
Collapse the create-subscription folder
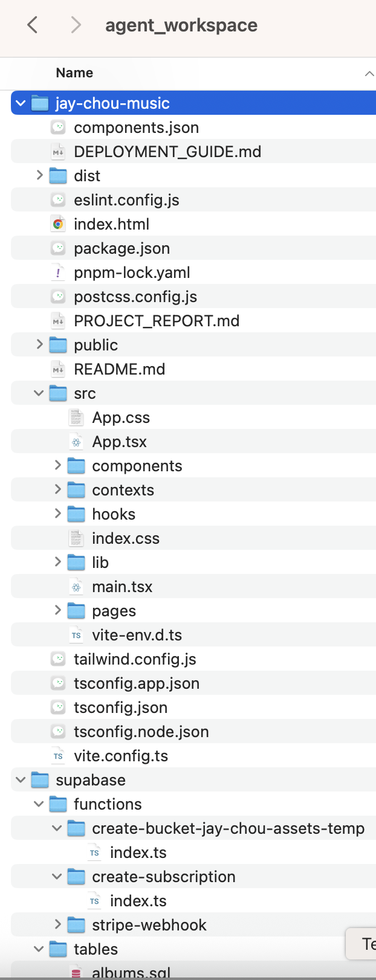[x=57, y=877]
